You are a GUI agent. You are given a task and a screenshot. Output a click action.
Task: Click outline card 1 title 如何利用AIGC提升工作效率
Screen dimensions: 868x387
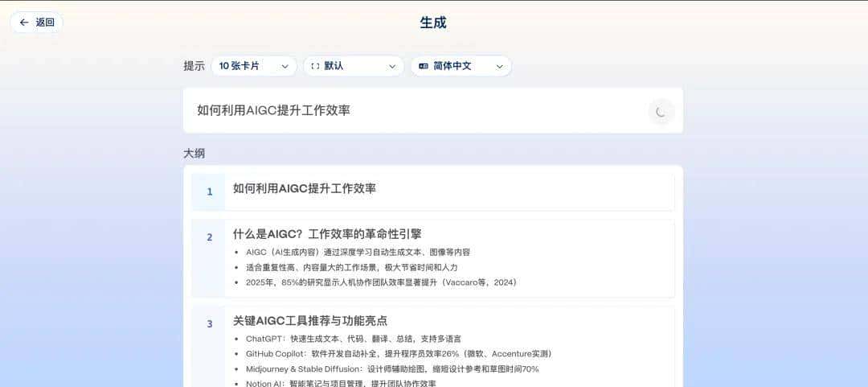click(305, 188)
